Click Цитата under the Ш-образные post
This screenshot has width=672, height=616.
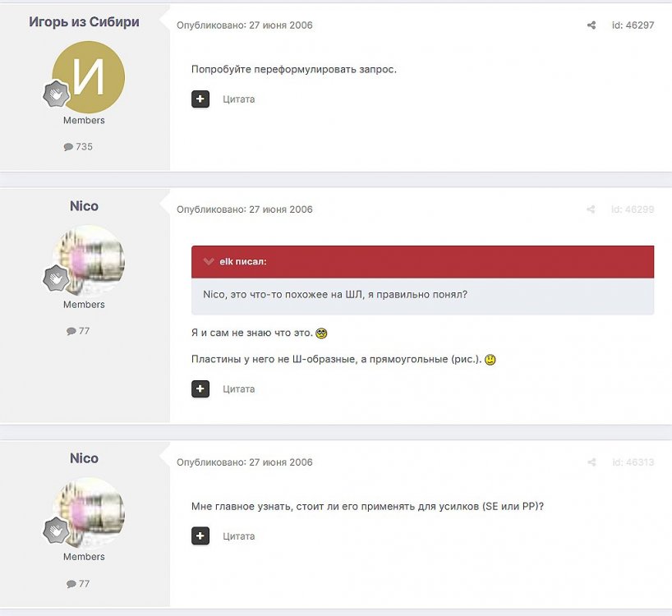pyautogui.click(x=239, y=389)
